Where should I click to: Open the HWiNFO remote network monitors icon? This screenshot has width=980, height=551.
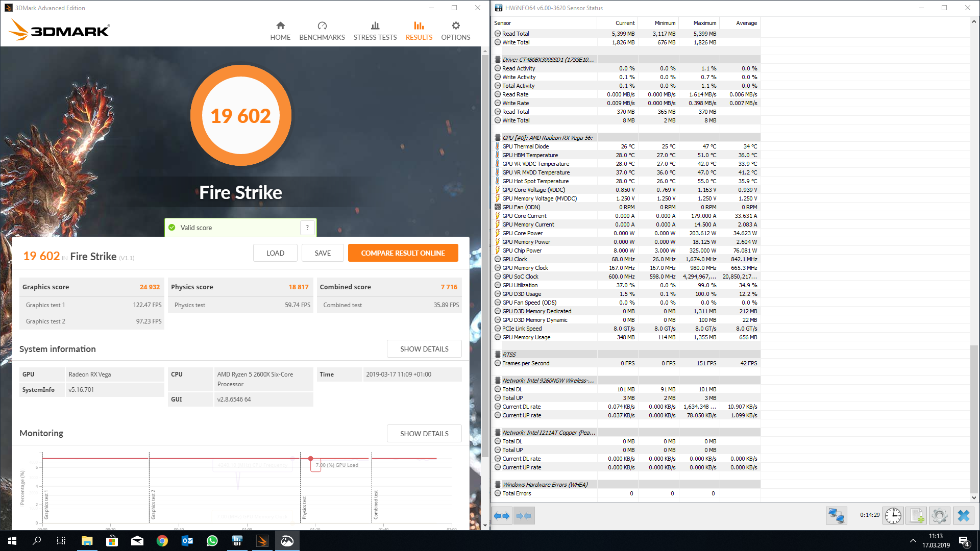pyautogui.click(x=836, y=516)
